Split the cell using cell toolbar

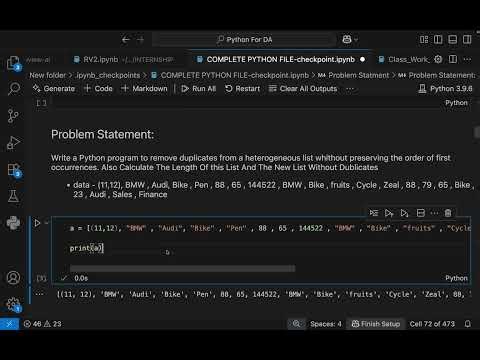[421, 213]
